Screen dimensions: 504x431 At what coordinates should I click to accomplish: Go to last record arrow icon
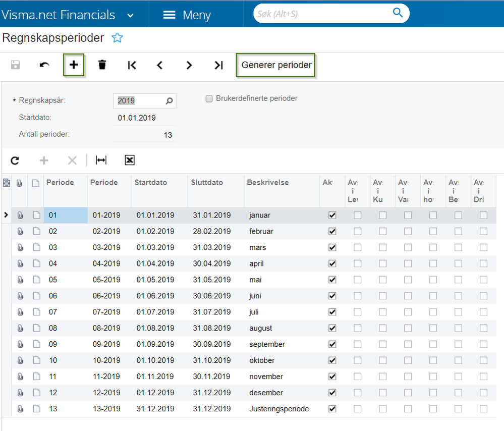pos(218,65)
